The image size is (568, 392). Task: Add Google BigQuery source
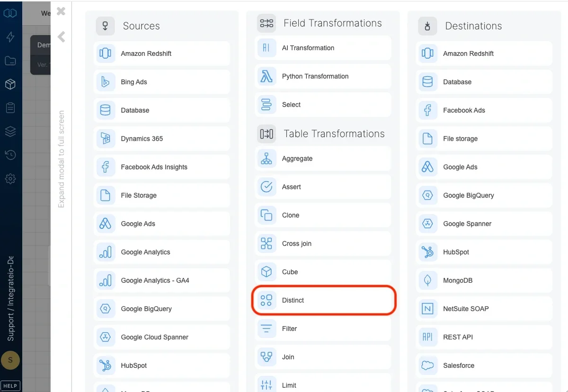(162, 309)
